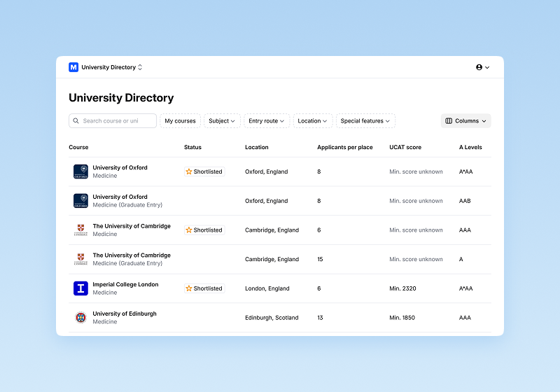Viewport: 560px width, 392px height.
Task: Open Oxford Medicine (Graduate Entry) course
Action: (x=127, y=201)
